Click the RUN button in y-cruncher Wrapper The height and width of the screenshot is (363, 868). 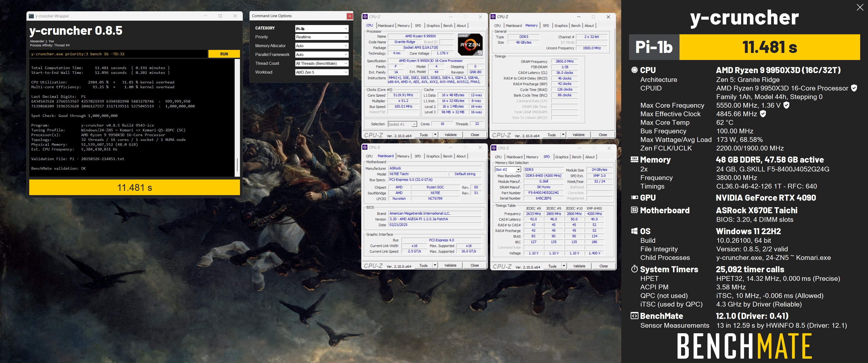coord(224,54)
